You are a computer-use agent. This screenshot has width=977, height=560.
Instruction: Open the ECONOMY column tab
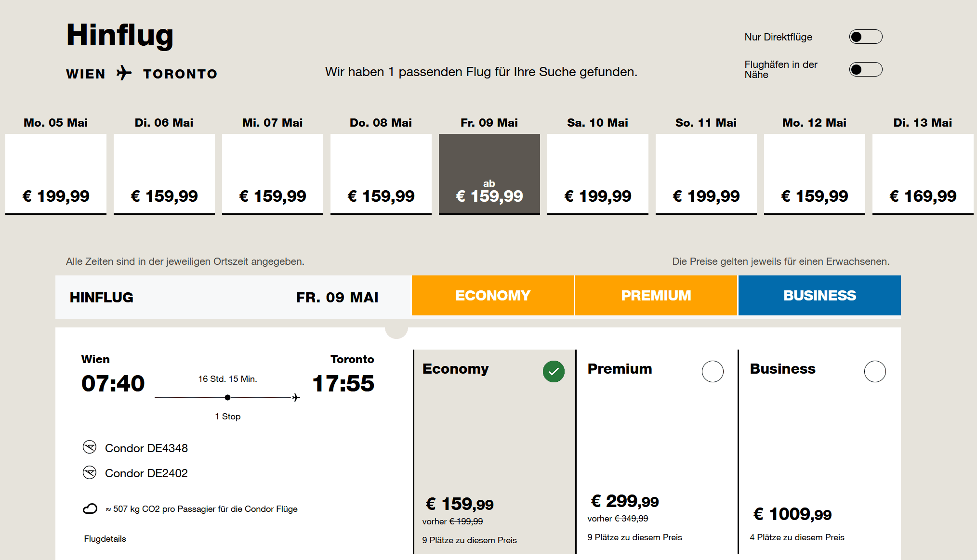tap(492, 295)
